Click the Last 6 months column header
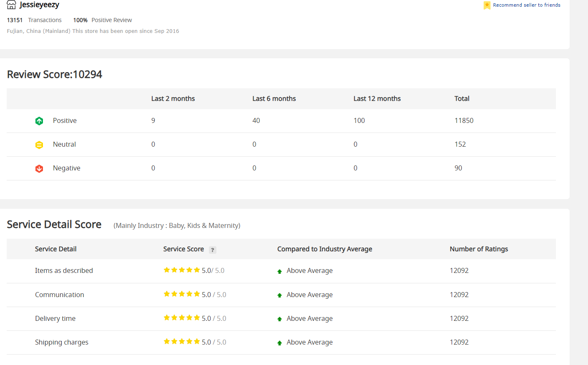Image resolution: width=588 pixels, height=365 pixels. click(x=274, y=99)
